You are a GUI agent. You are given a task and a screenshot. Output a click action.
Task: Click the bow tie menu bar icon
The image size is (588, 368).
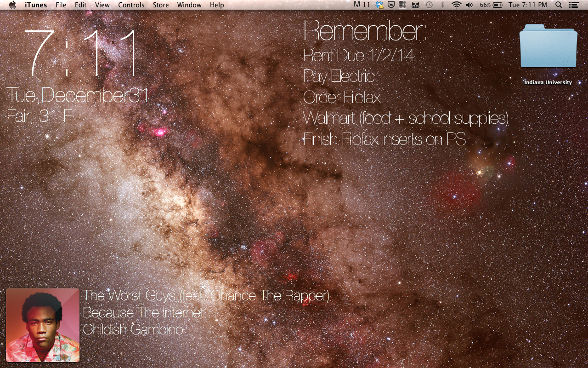(x=415, y=5)
